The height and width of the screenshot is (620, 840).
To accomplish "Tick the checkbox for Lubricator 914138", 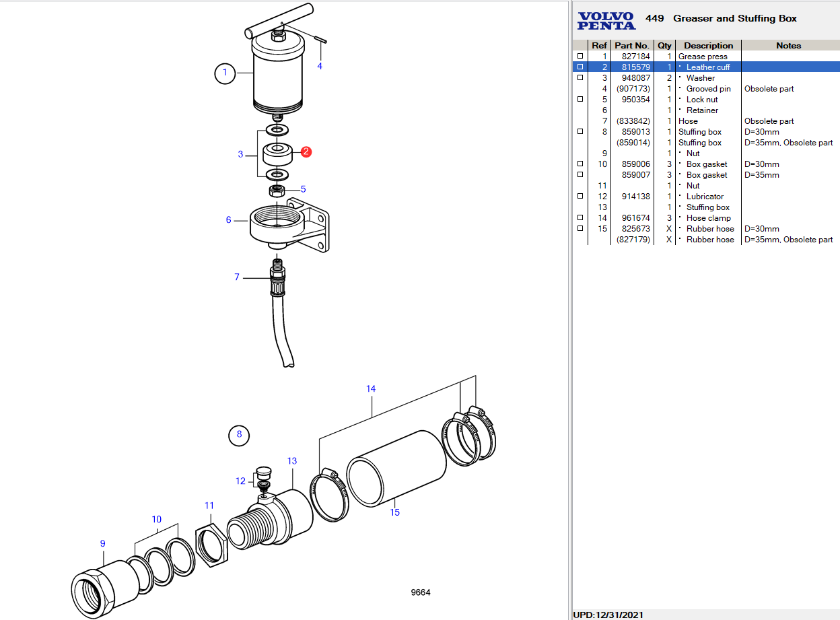I will pos(580,197).
